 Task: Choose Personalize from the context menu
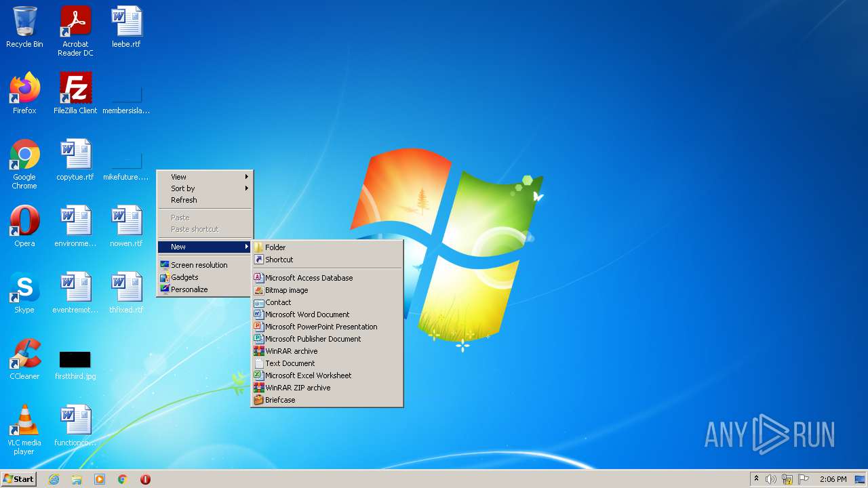click(205, 289)
